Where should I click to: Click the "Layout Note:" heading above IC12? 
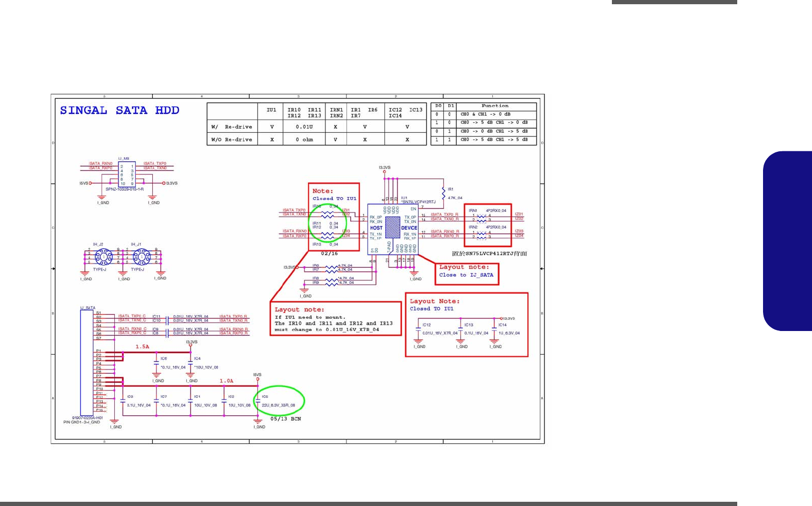[x=435, y=301]
